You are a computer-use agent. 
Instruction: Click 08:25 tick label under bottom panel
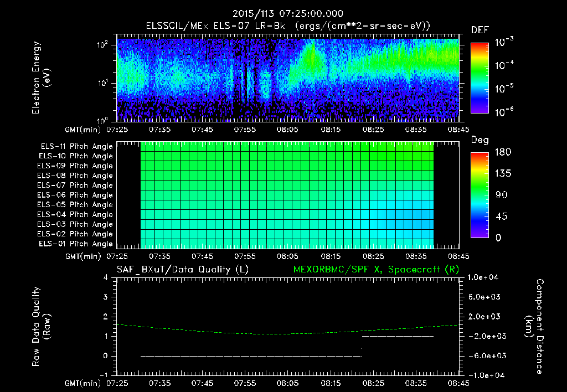click(373, 383)
